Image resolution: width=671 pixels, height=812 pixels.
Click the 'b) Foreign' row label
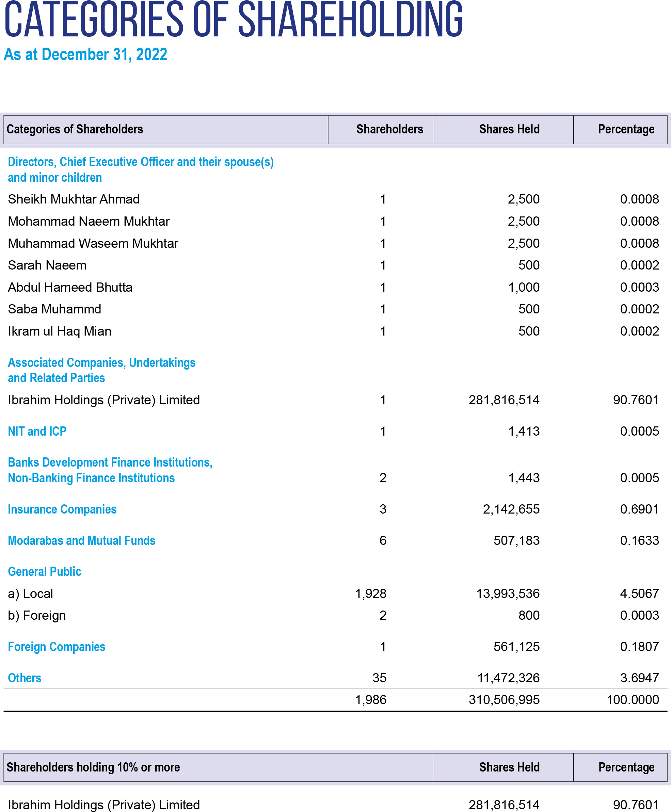tap(37, 616)
